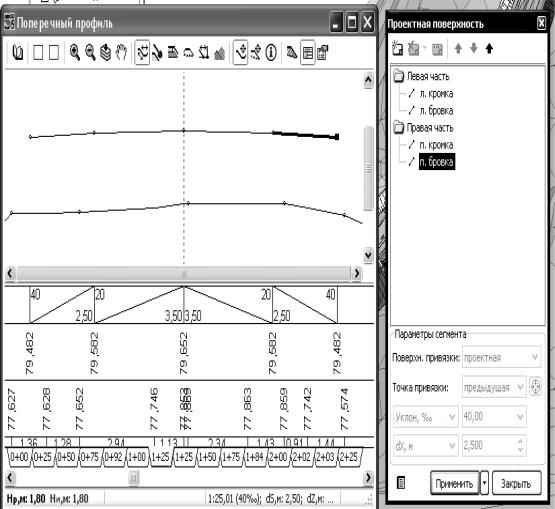Select the л. кромка tree item
The image size is (555, 509).
[x=436, y=93]
